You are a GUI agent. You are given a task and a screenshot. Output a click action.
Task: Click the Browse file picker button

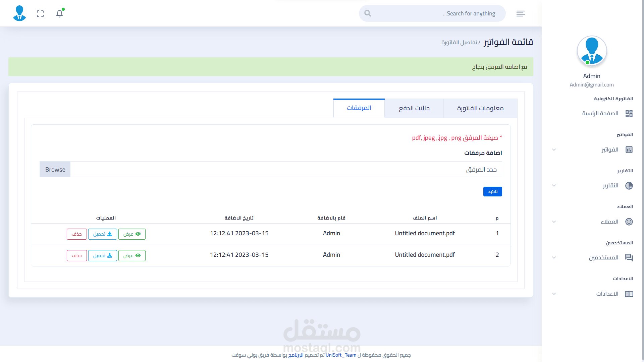(x=55, y=170)
